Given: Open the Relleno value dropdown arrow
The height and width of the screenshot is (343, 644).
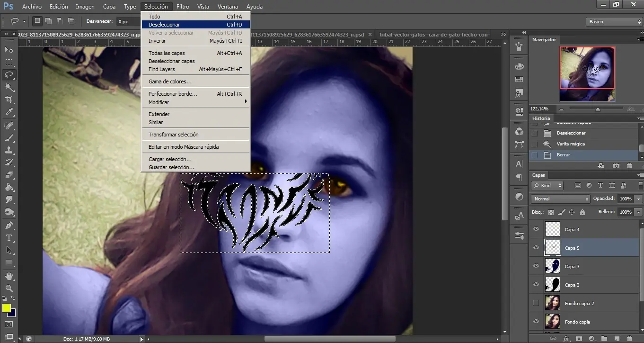Looking at the screenshot, I should pyautogui.click(x=639, y=212).
